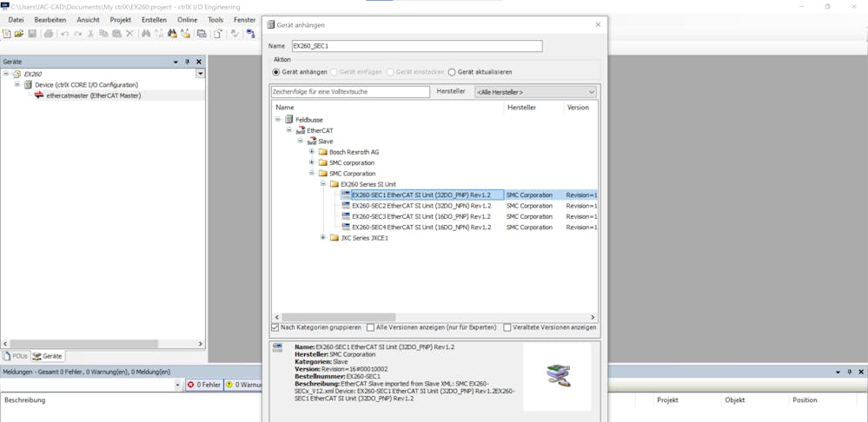This screenshot has height=422, width=868.
Task: Open the Erstellen menu
Action: click(154, 20)
